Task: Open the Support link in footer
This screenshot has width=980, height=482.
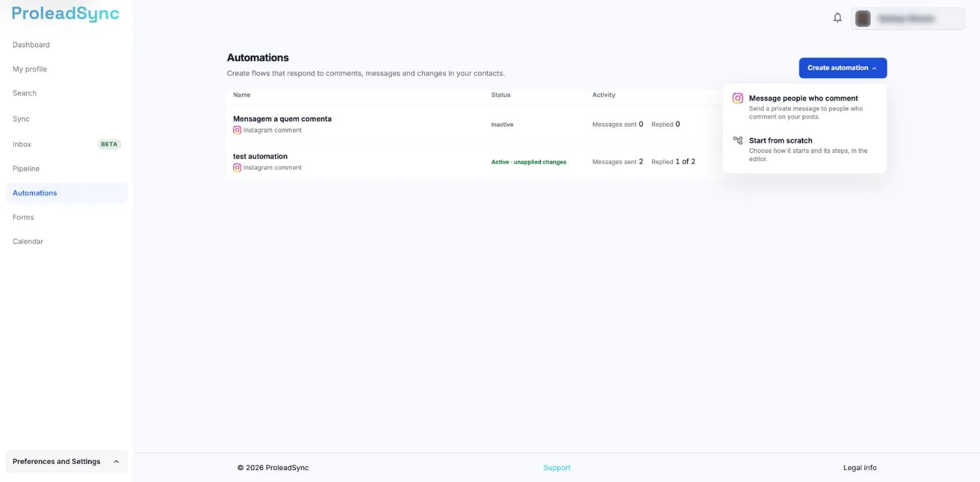Action: point(557,468)
